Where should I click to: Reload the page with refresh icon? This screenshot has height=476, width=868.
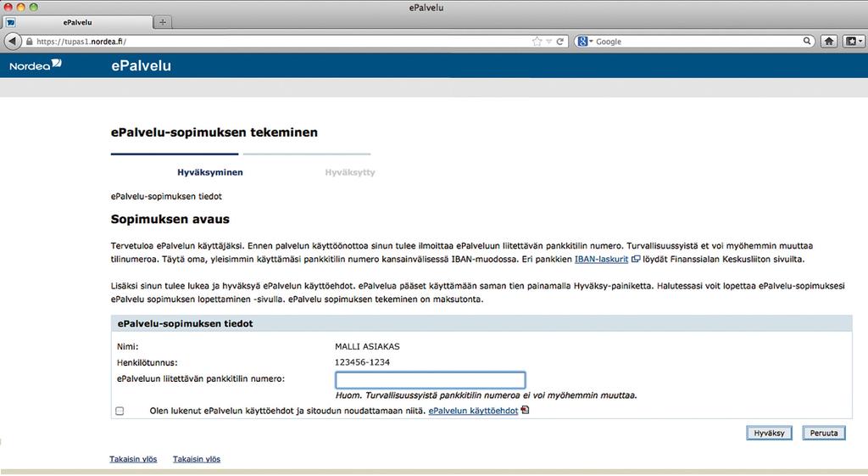(x=560, y=42)
